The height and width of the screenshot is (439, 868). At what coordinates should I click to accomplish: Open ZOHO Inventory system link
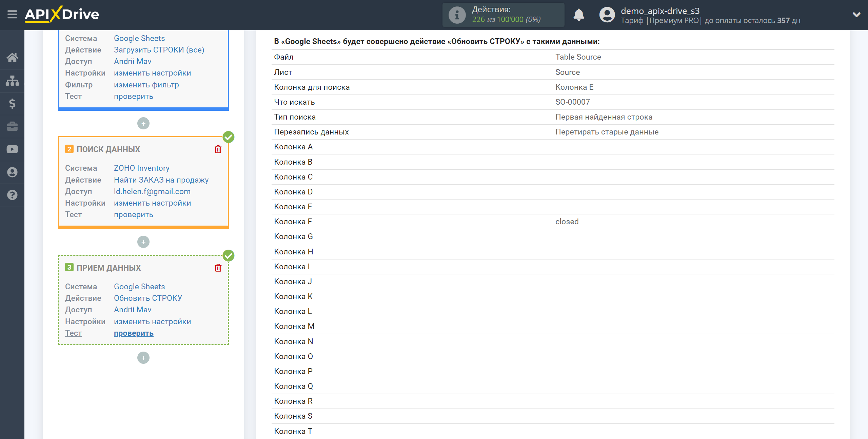142,168
